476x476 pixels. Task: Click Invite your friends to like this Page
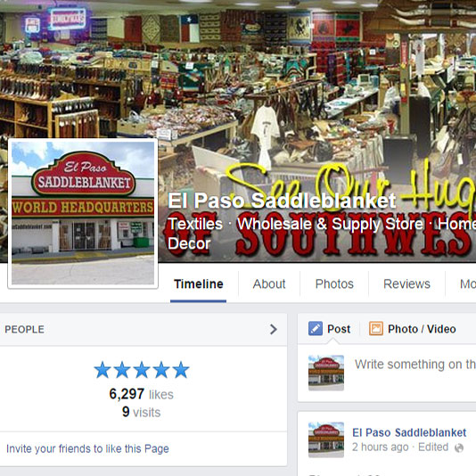pyautogui.click(x=87, y=448)
